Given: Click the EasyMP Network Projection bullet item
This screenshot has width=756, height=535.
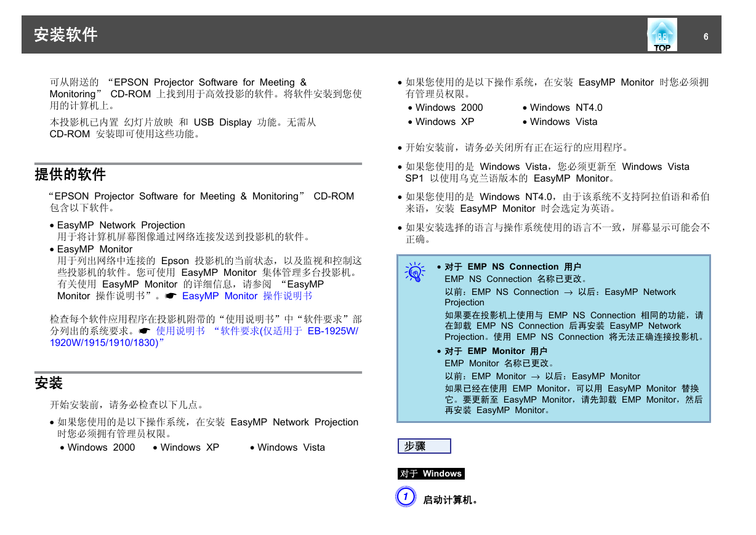Looking at the screenshot, I should click(x=121, y=225).
